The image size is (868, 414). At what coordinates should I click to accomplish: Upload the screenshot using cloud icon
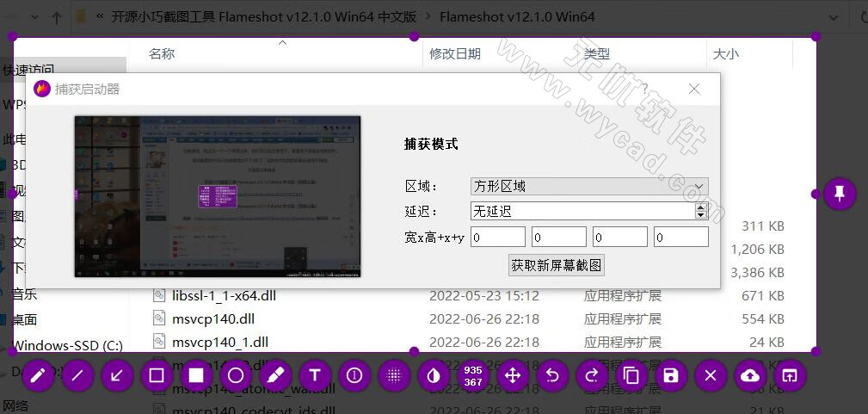point(750,375)
